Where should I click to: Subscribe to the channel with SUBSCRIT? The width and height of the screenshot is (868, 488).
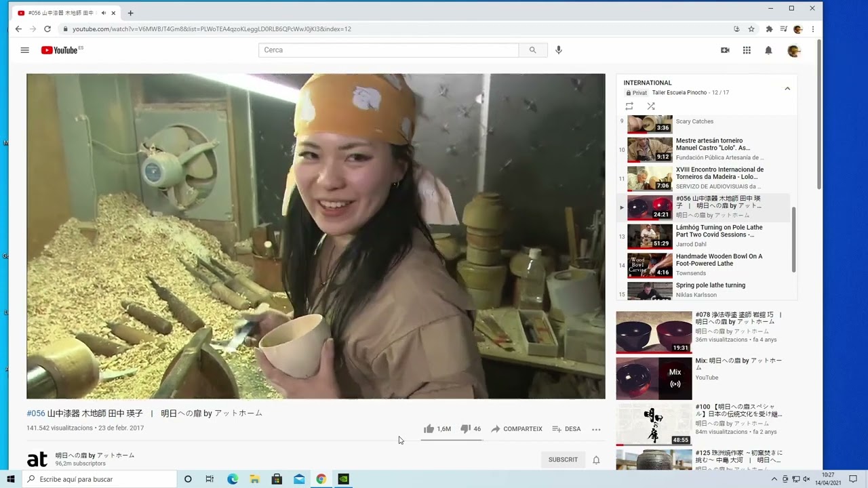pos(563,460)
